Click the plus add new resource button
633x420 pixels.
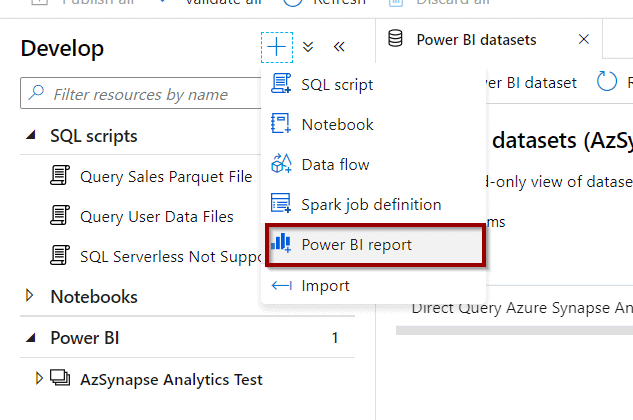point(277,47)
